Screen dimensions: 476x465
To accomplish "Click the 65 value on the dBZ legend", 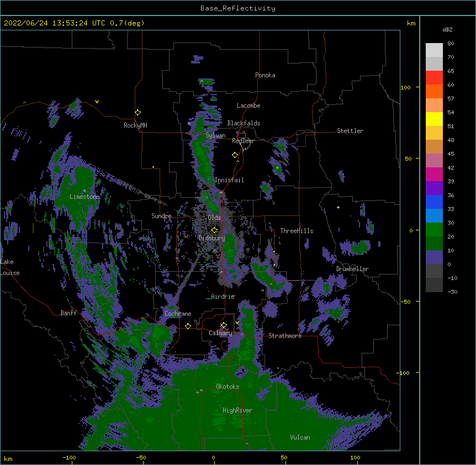I will point(451,71).
